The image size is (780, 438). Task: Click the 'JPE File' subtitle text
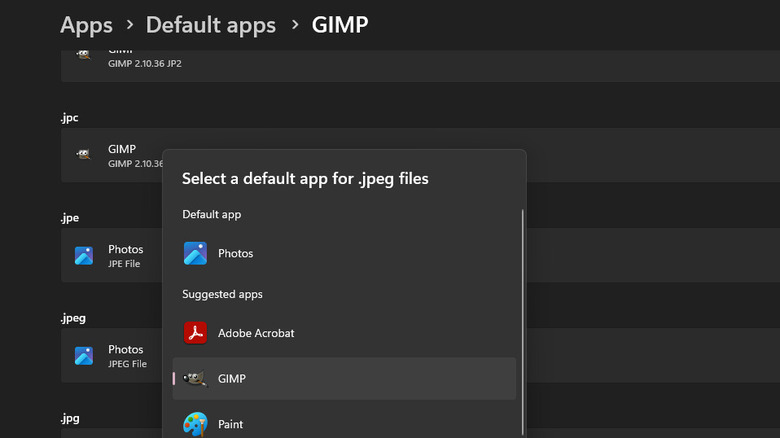[124, 264]
